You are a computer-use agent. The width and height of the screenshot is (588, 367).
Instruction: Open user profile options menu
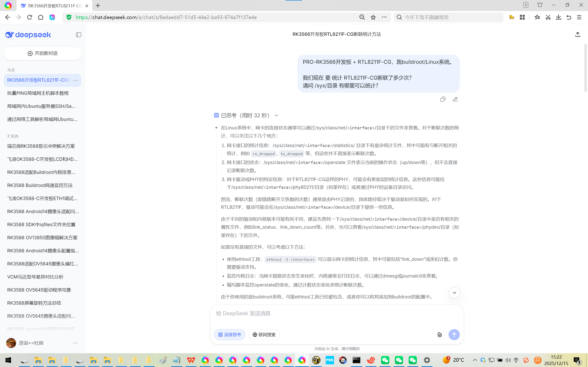(75, 343)
